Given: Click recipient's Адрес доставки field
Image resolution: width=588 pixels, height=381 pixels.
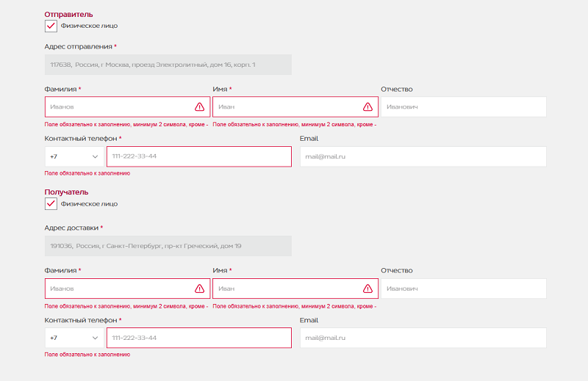Looking at the screenshot, I should pos(168,246).
